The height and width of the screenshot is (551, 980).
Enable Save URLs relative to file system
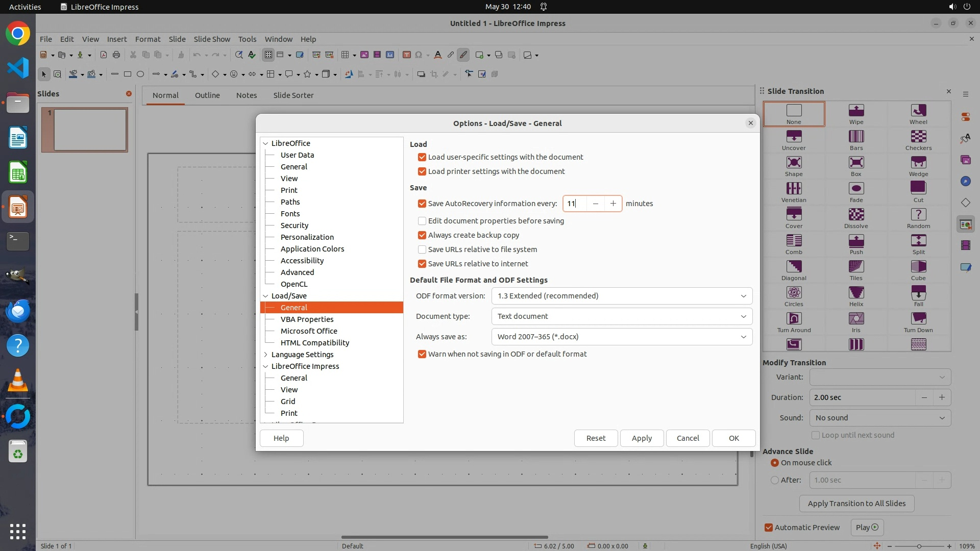(x=422, y=249)
